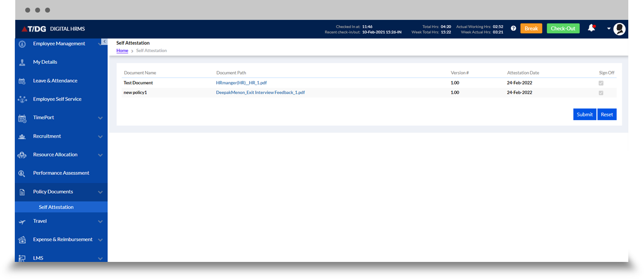Open the Policy Documents menu label
The image size is (644, 279).
[53, 192]
